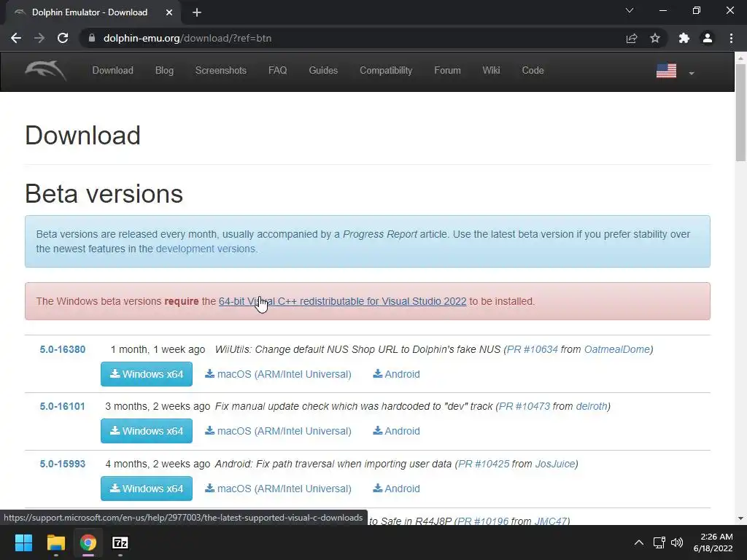Open clock and date in taskbar
Screen dimensions: 747x560
tap(713, 542)
